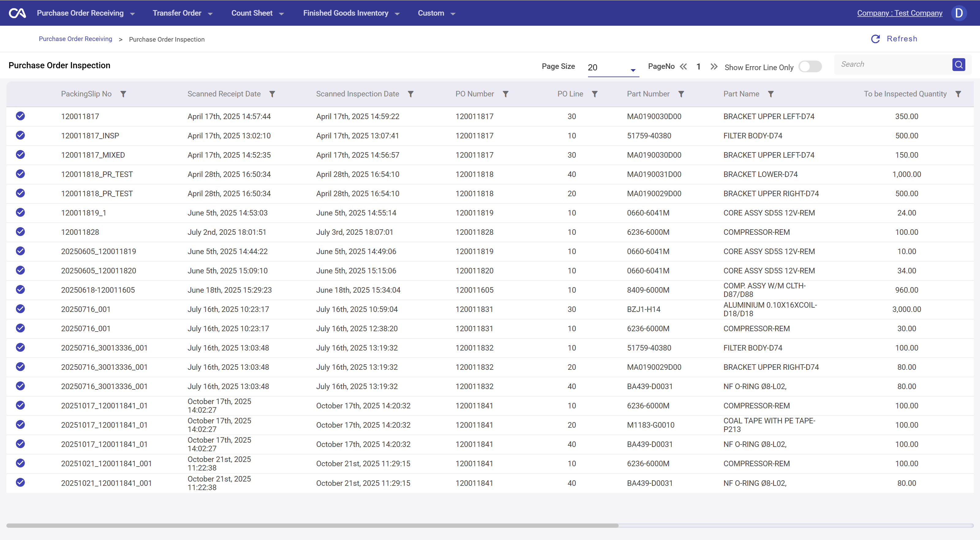Click the Company : Test Company link
This screenshot has width=980, height=540.
[x=900, y=13]
